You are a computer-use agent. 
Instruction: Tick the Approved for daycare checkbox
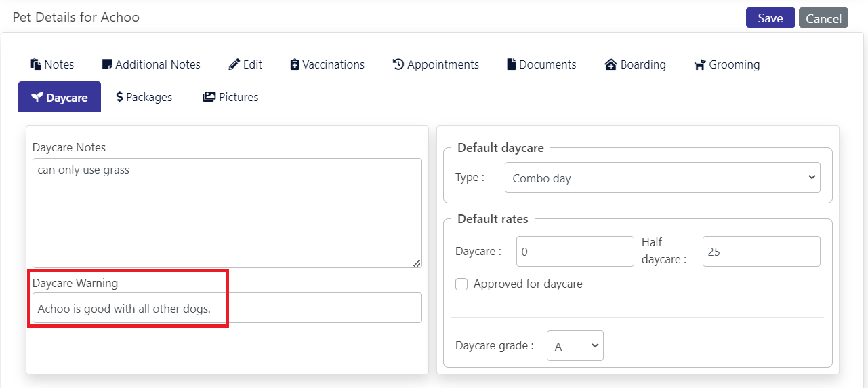tap(461, 284)
